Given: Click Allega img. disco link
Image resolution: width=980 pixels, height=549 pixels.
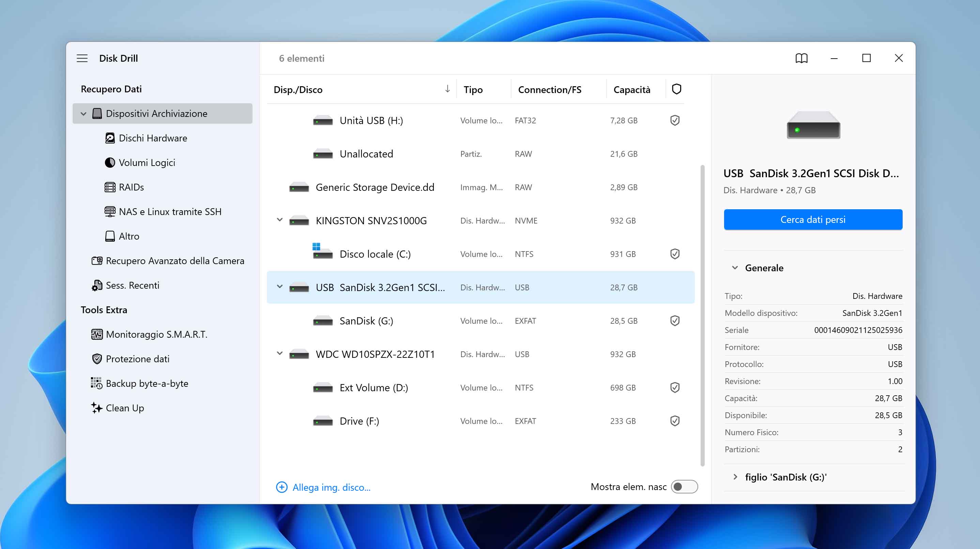Looking at the screenshot, I should pyautogui.click(x=331, y=487).
